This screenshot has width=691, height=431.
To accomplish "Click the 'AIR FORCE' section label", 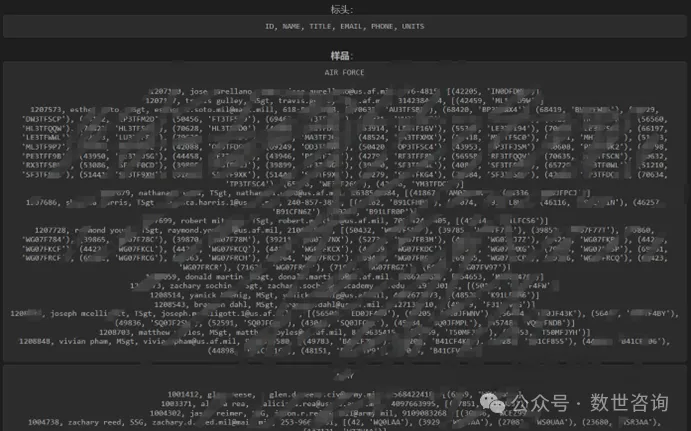I will click(x=344, y=72).
